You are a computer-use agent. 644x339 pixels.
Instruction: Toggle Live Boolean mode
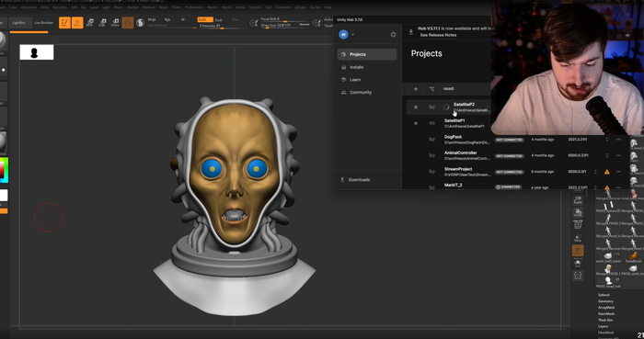43,23
